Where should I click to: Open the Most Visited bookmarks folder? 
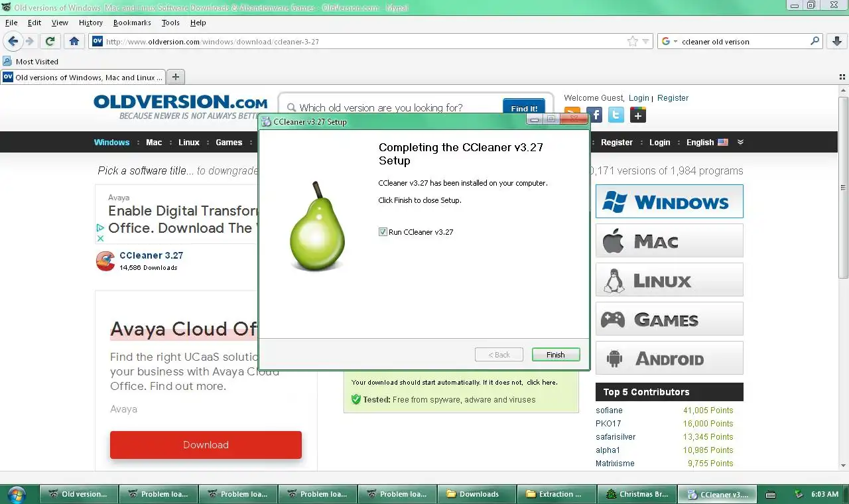[x=31, y=61]
